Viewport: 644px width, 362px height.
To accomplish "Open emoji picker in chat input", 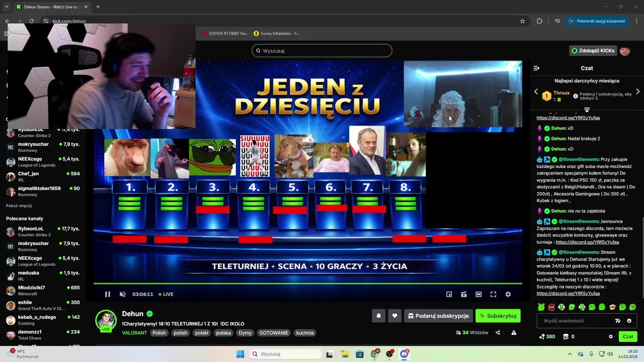I will click(x=629, y=321).
